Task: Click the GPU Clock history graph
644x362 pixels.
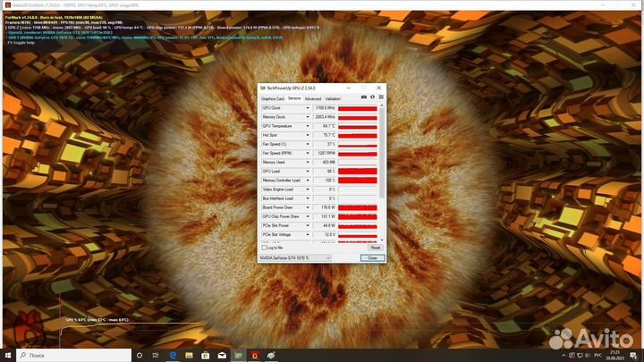Action: tap(357, 108)
